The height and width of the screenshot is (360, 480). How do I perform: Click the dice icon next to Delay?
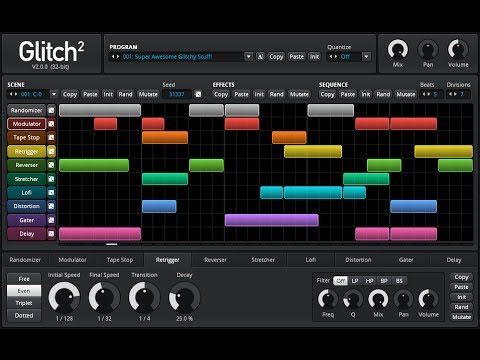pyautogui.click(x=51, y=234)
